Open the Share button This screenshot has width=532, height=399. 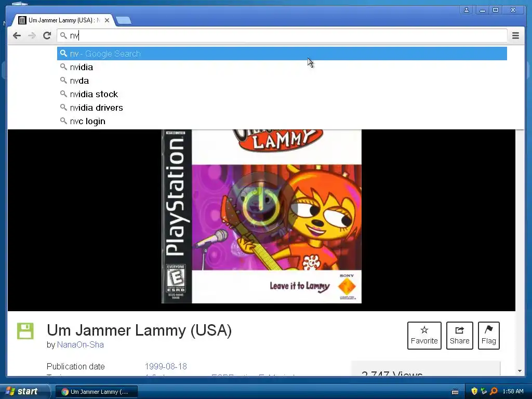point(459,336)
